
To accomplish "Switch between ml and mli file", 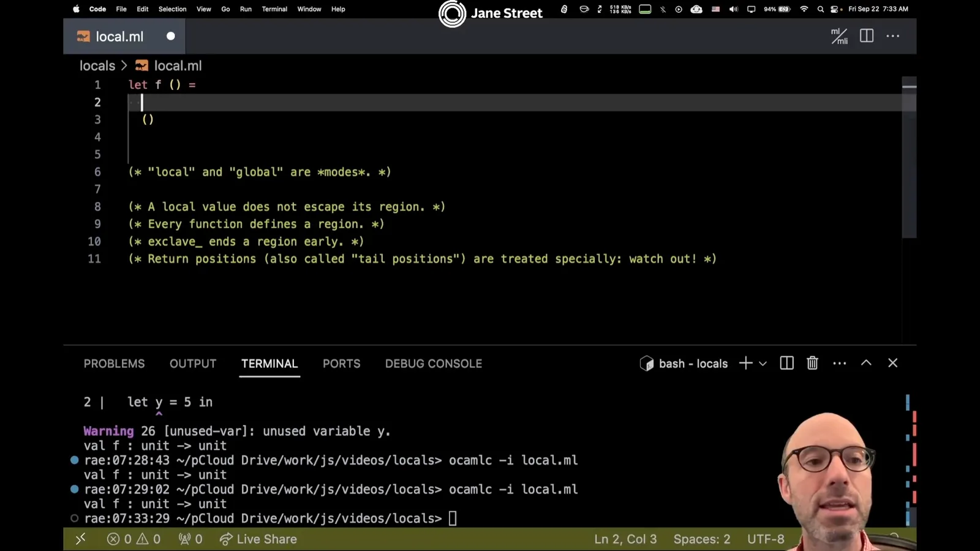I will click(x=839, y=36).
